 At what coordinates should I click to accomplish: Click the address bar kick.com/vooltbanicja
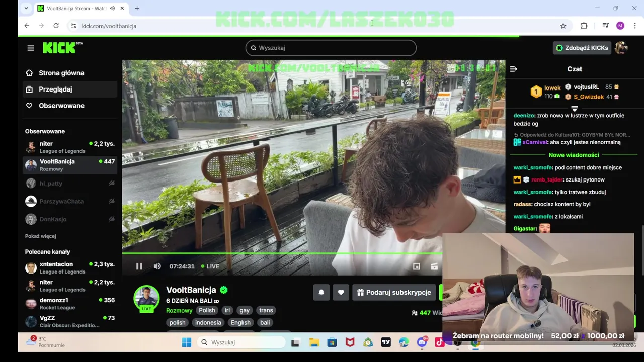pos(109,26)
